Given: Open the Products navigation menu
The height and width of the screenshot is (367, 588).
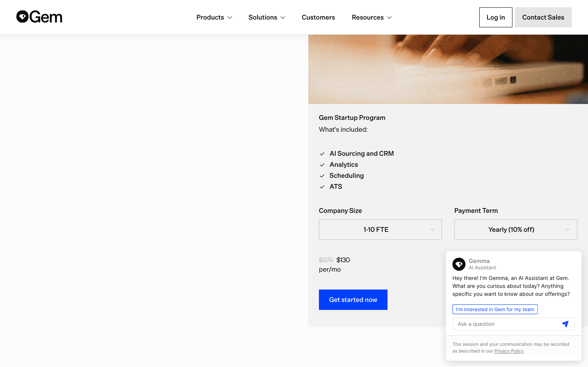Looking at the screenshot, I should pyautogui.click(x=214, y=17).
